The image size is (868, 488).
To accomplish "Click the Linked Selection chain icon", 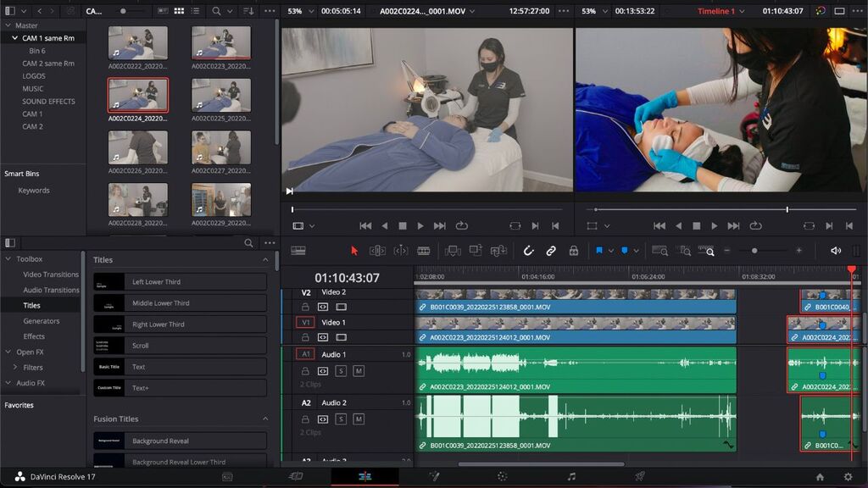I will 550,251.
